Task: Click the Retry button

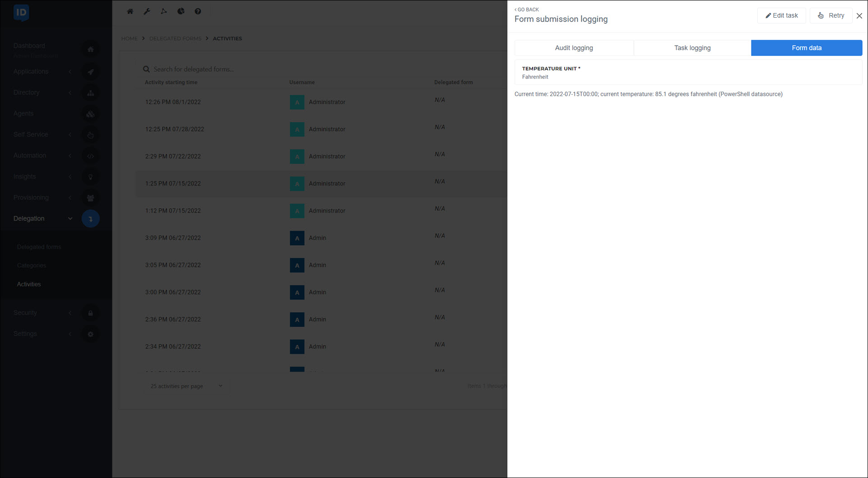Action: click(x=831, y=15)
